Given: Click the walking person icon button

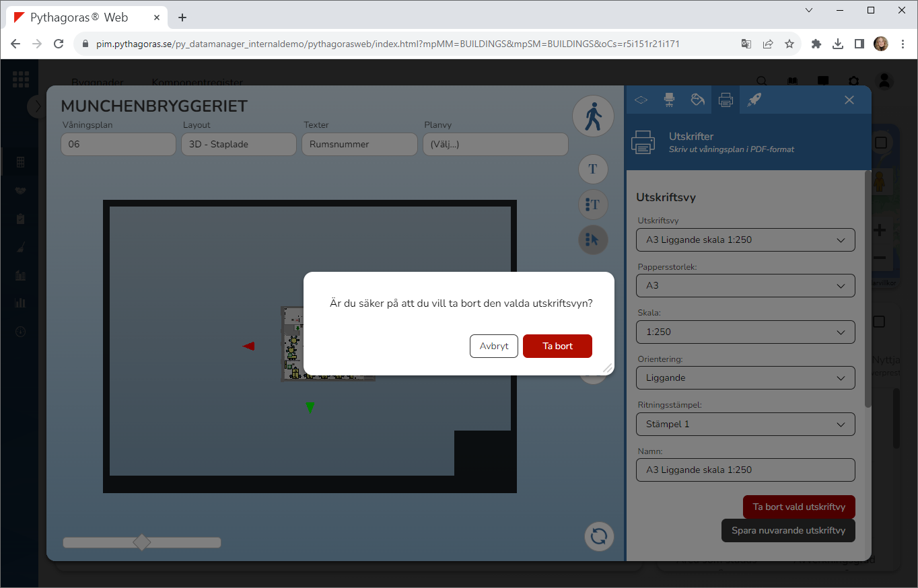Looking at the screenshot, I should [593, 116].
